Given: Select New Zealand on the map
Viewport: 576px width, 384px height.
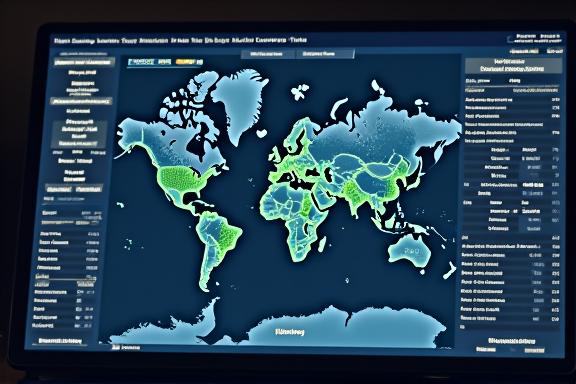Looking at the screenshot, I should pyautogui.click(x=449, y=271).
